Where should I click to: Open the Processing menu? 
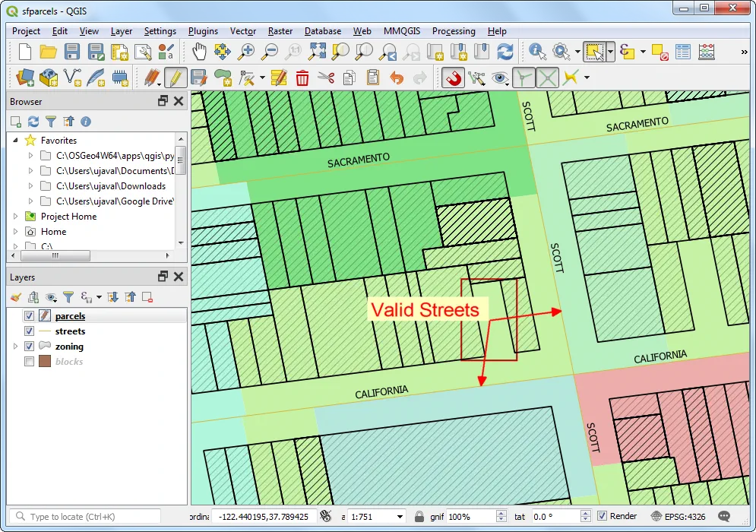point(454,31)
